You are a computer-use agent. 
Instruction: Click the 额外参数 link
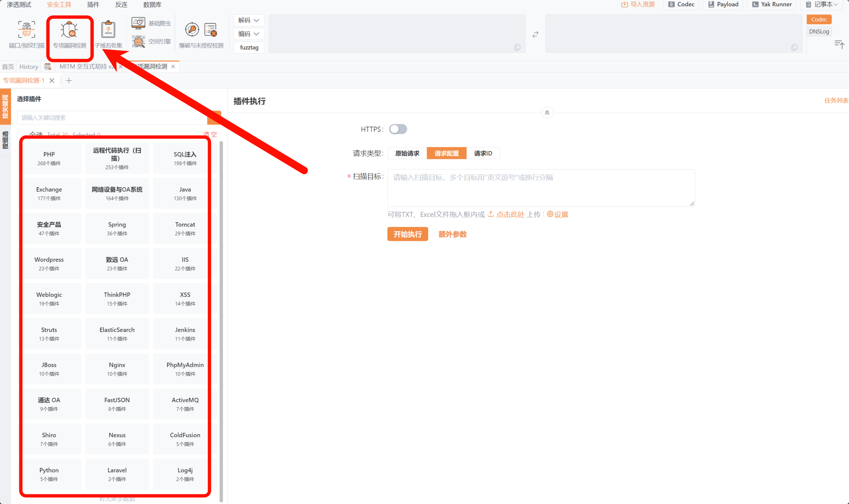pyautogui.click(x=452, y=234)
